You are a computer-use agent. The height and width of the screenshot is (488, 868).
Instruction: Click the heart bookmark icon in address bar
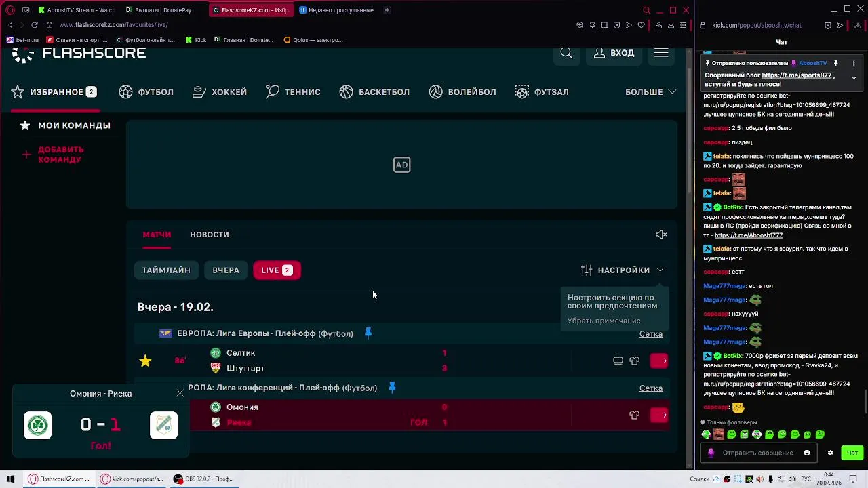(x=641, y=25)
